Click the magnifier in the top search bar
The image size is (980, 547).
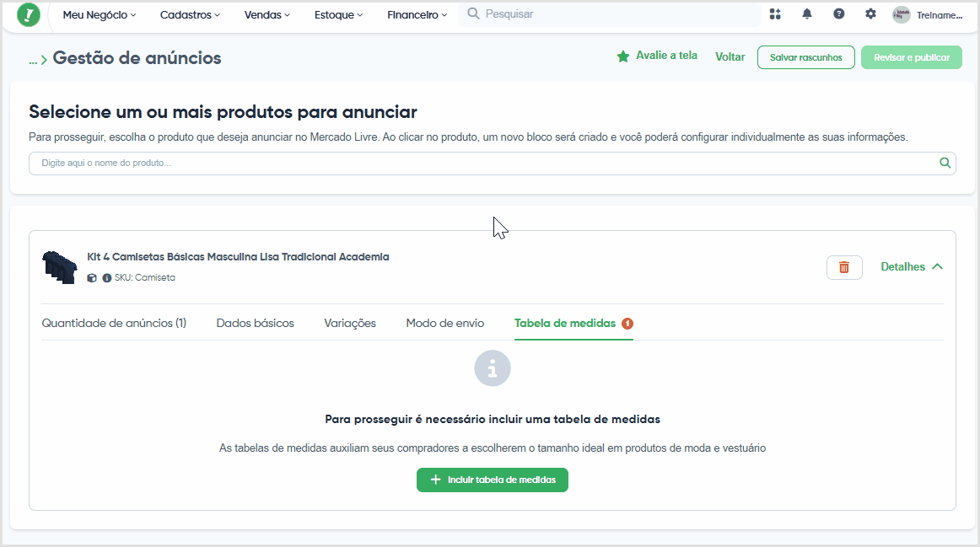point(473,13)
